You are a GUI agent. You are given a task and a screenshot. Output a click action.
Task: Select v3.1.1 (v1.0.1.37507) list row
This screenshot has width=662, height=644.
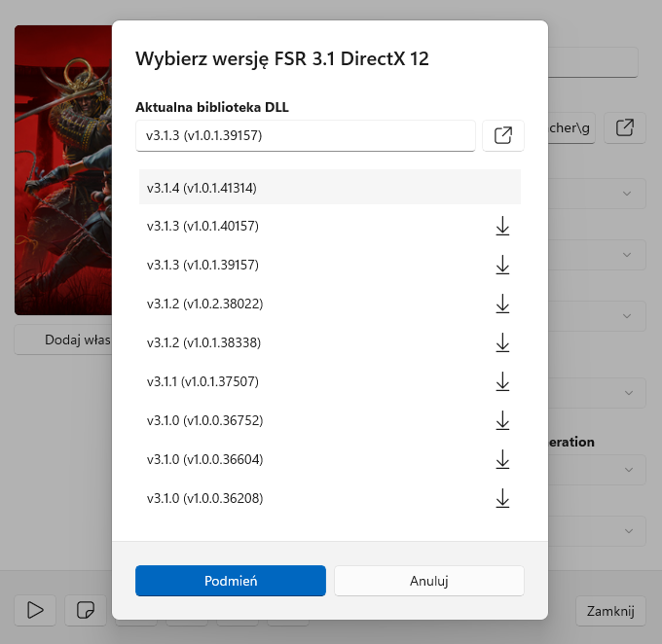(x=330, y=381)
